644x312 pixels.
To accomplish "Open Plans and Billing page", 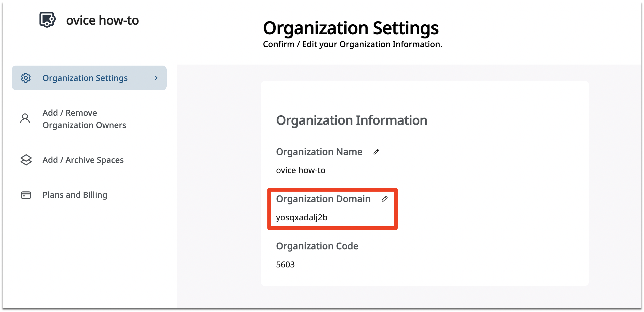I will point(75,195).
